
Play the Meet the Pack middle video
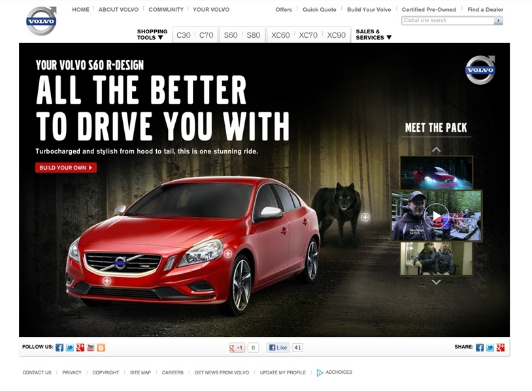pyautogui.click(x=437, y=216)
